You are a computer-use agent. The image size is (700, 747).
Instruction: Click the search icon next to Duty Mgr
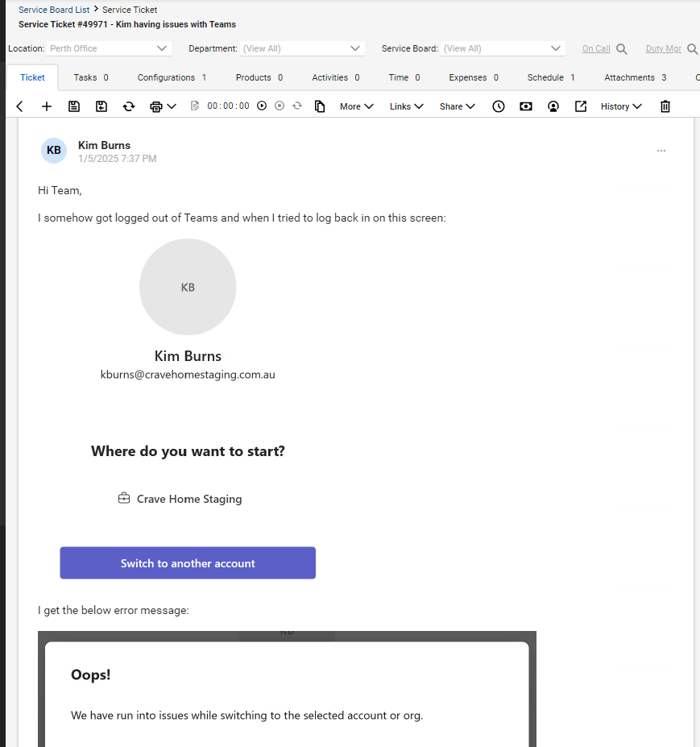[693, 48]
